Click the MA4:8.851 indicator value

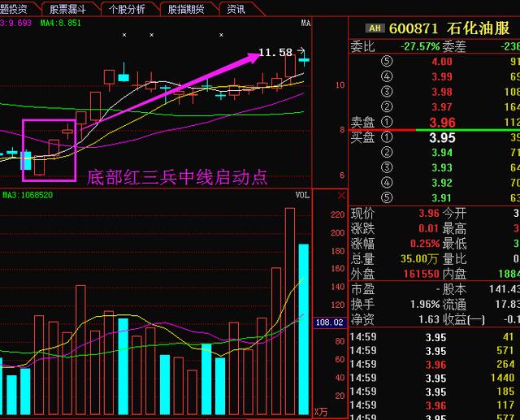tap(60, 23)
